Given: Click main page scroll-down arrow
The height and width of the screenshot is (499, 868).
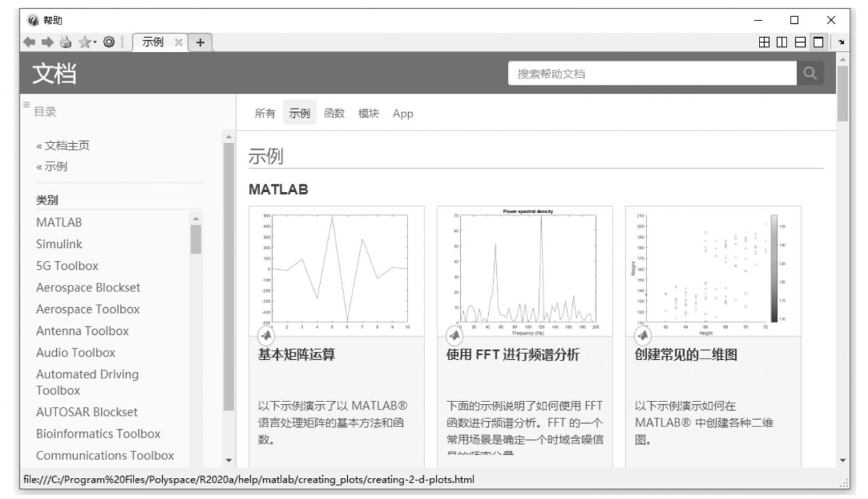Looking at the screenshot, I should 843,461.
